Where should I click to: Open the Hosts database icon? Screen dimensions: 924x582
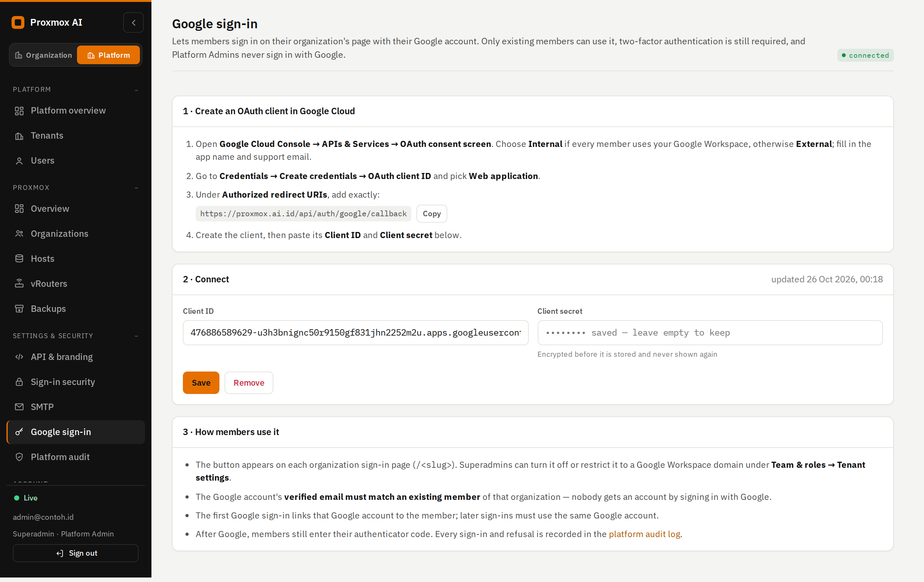pos(19,259)
